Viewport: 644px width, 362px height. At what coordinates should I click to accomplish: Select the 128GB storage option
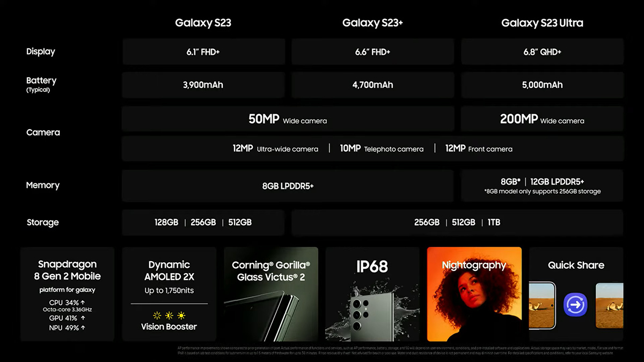166,222
